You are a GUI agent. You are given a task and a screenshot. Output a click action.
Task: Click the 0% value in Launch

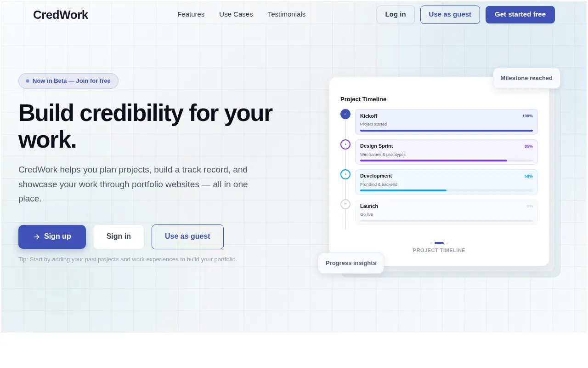pyautogui.click(x=530, y=206)
